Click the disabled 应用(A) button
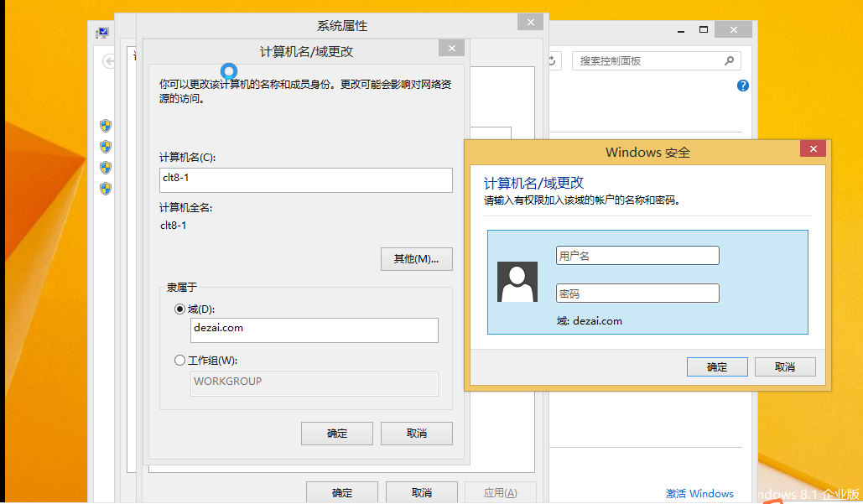The height and width of the screenshot is (504, 863). coord(501,492)
